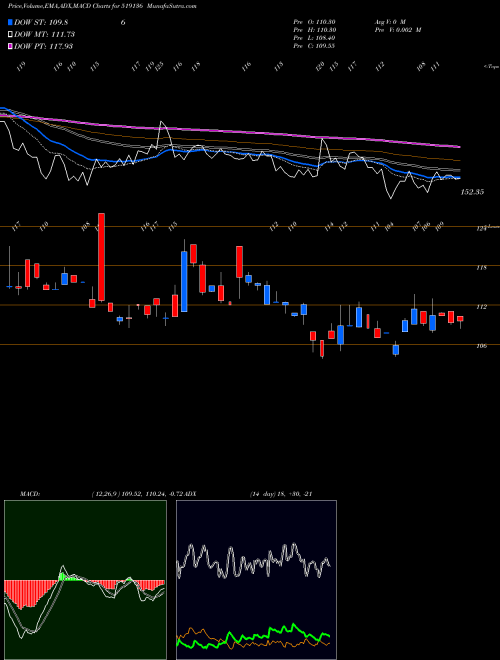Click the 'Avg V: 0 M' value
Image resolution: width=500 pixels, height=660 pixels.
point(390,22)
